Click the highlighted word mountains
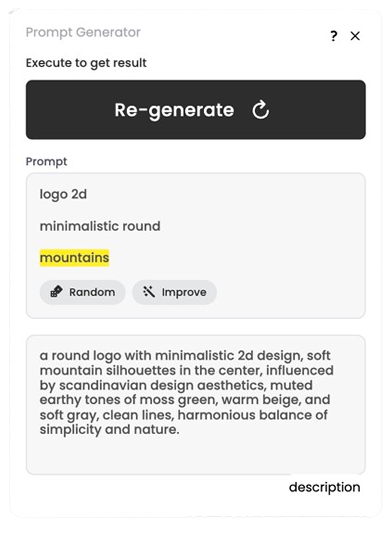Viewport: 392px width, 546px height. [x=74, y=258]
